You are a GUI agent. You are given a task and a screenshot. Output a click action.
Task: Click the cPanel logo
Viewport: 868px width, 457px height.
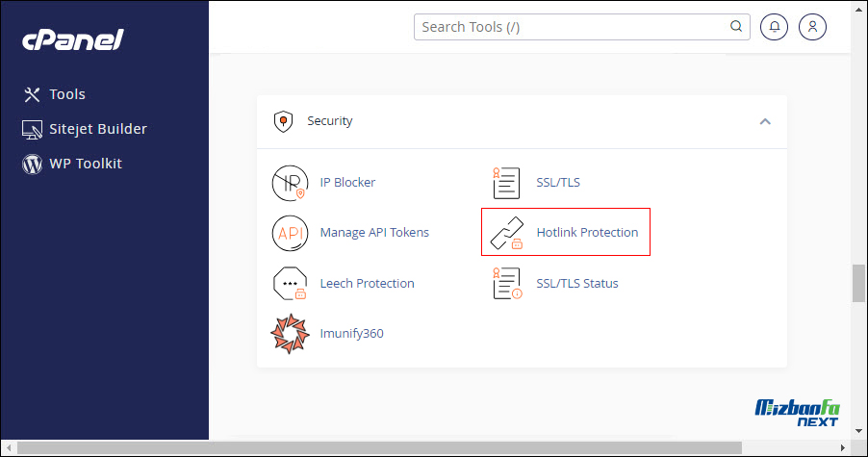coord(72,39)
